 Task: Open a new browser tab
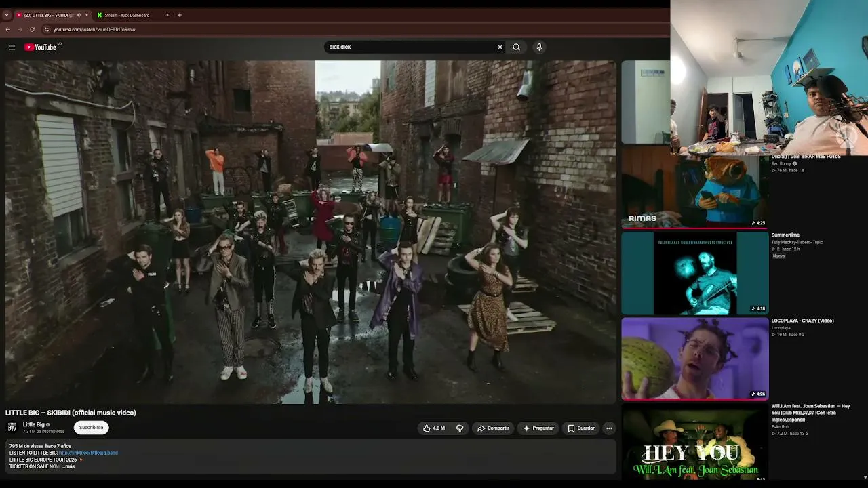pyautogui.click(x=180, y=15)
